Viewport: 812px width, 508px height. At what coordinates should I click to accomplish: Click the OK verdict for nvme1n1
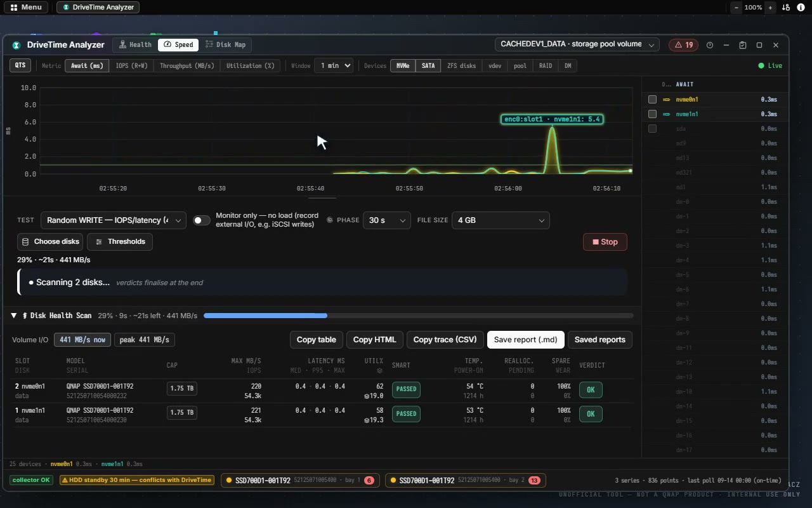pyautogui.click(x=591, y=414)
